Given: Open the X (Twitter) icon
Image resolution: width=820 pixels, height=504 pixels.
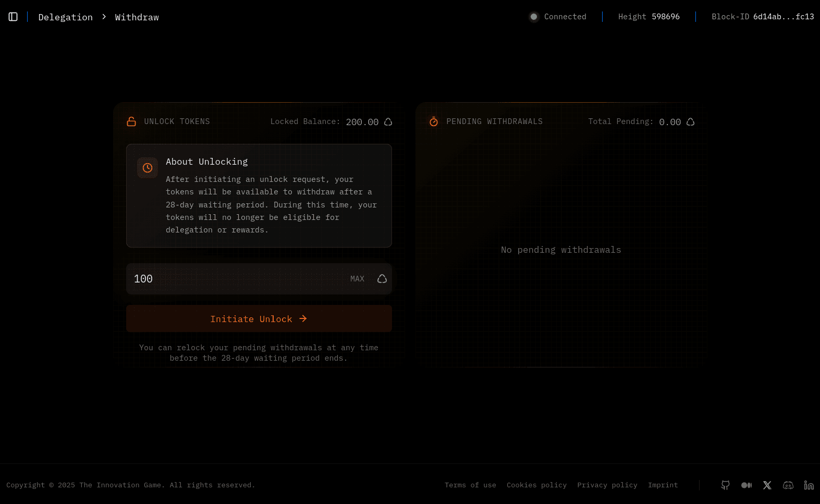Looking at the screenshot, I should point(767,485).
